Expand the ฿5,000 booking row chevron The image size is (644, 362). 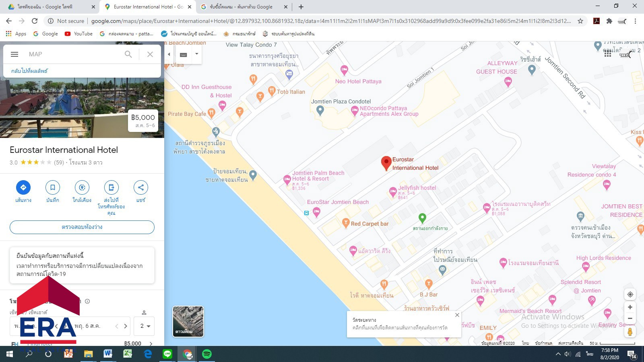click(151, 343)
